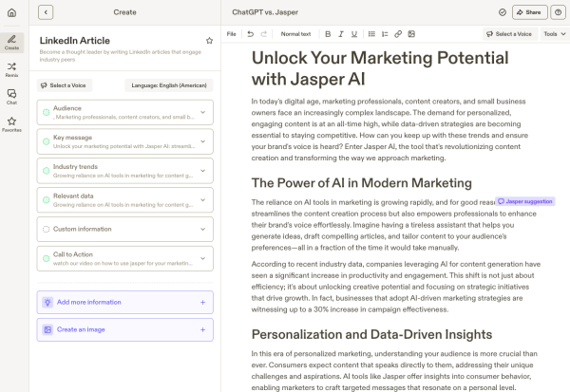
Task: Expand the Custom information field chevron
Action: pos(203,230)
